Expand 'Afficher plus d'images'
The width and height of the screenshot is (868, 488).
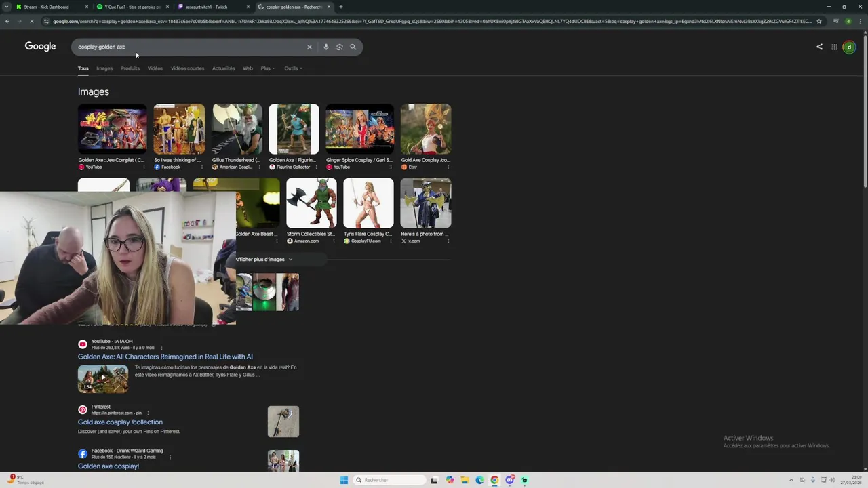point(264,259)
